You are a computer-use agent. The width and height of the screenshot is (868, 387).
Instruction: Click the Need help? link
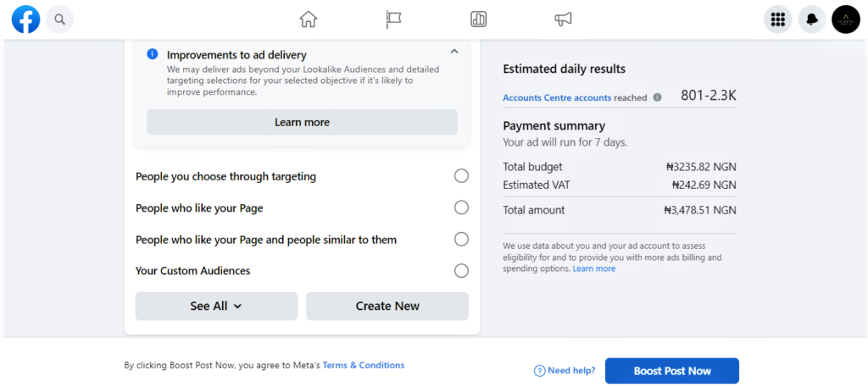(565, 371)
